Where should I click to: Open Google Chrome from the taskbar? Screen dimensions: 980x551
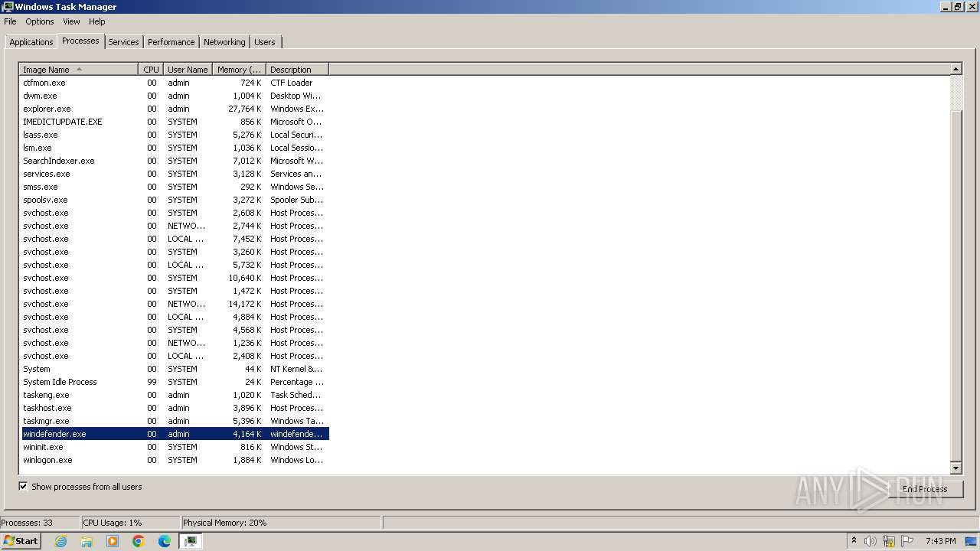139,541
